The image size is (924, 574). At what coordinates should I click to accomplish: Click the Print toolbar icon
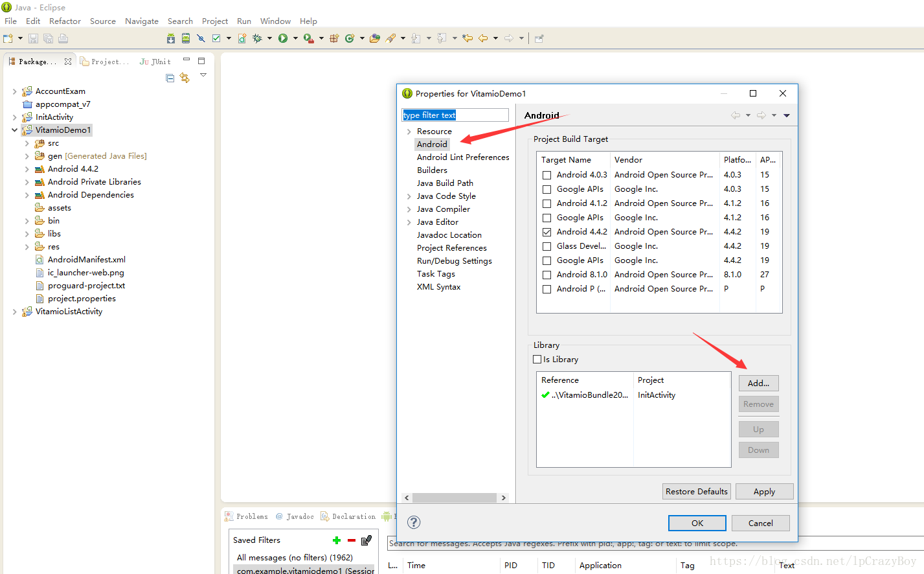pyautogui.click(x=63, y=38)
